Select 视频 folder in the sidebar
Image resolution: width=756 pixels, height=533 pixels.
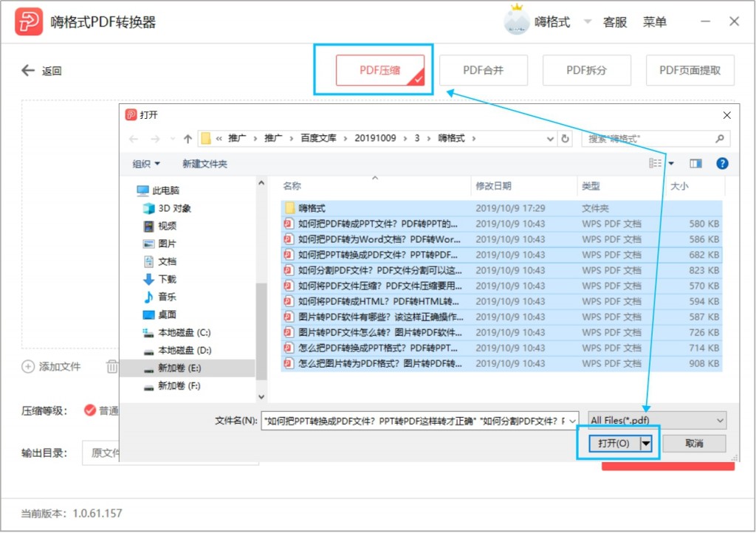tap(160, 226)
